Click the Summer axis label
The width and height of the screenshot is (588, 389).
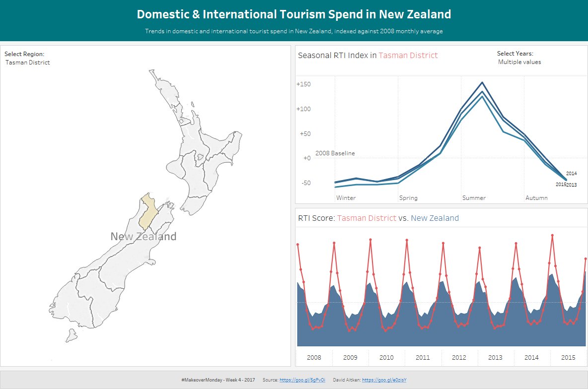pyautogui.click(x=474, y=198)
